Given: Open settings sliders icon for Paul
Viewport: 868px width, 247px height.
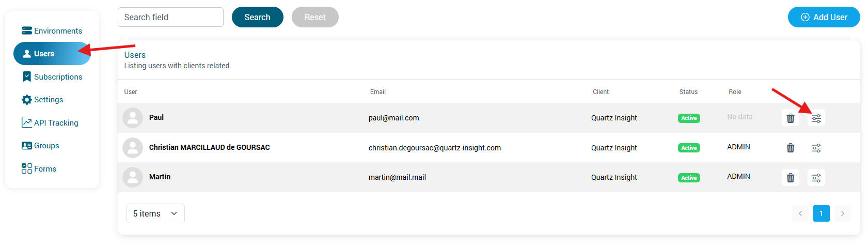Looking at the screenshot, I should click(816, 118).
